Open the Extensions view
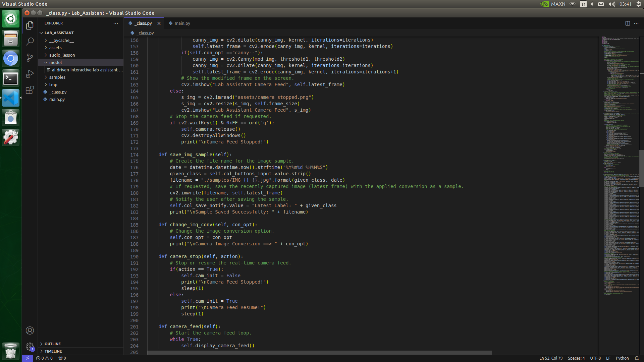This screenshot has height=362, width=644. point(30,90)
